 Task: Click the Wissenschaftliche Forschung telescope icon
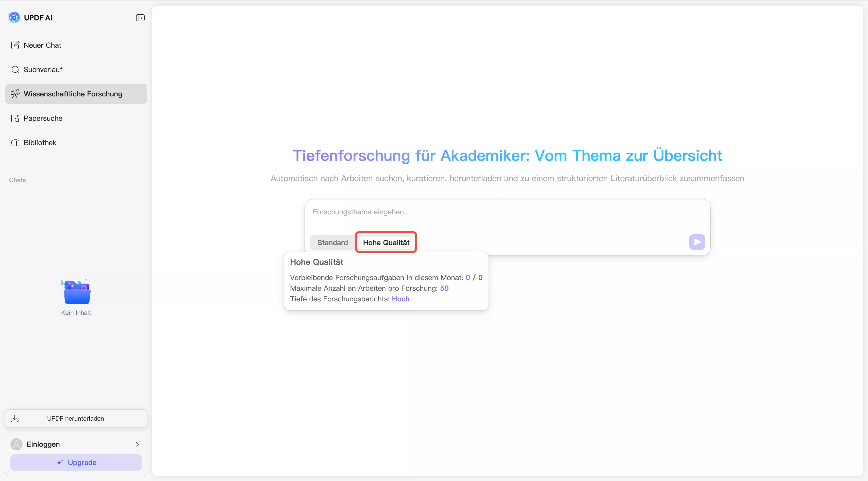tap(15, 94)
